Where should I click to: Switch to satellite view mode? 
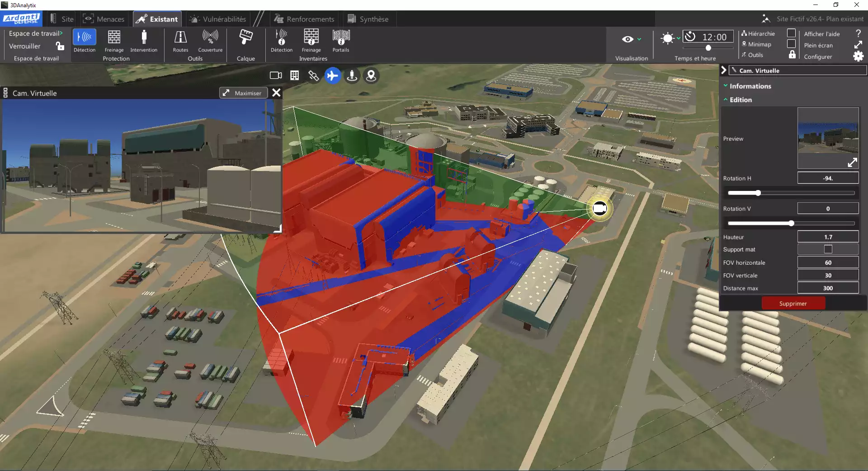click(313, 76)
